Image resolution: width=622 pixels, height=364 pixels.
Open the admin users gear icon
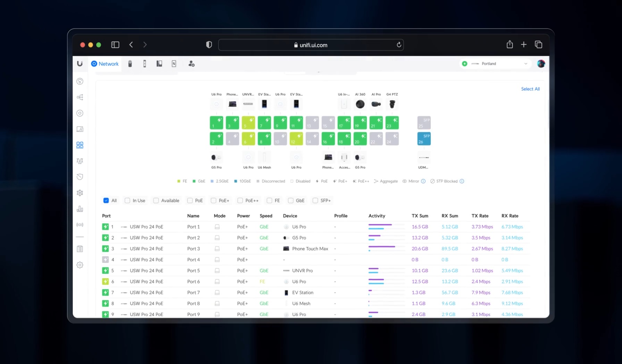pyautogui.click(x=191, y=64)
